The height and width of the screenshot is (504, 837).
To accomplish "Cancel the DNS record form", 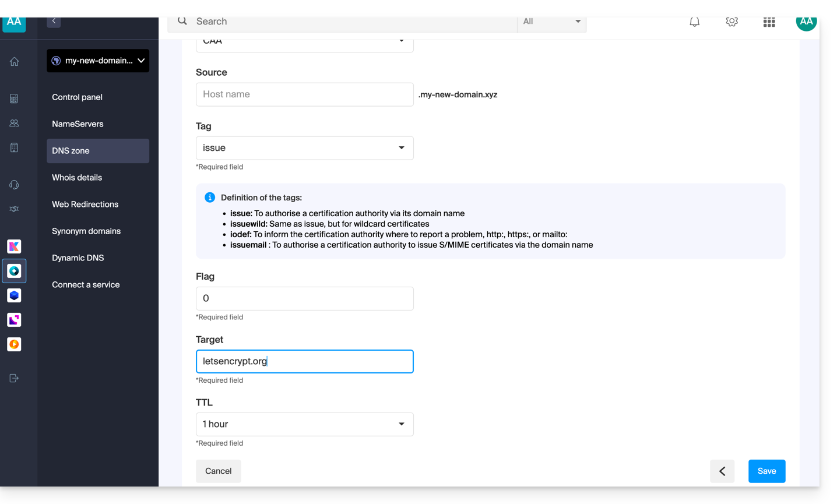I will 218,471.
